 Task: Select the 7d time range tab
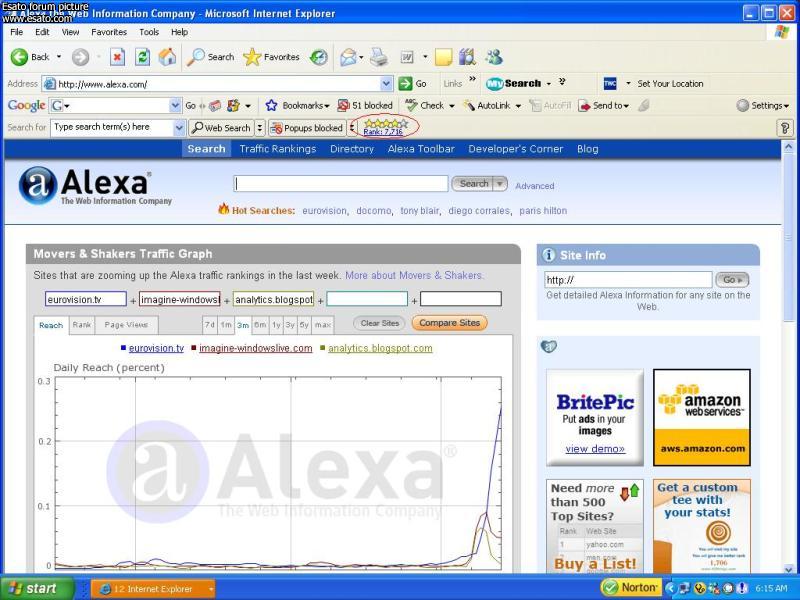pyautogui.click(x=209, y=324)
